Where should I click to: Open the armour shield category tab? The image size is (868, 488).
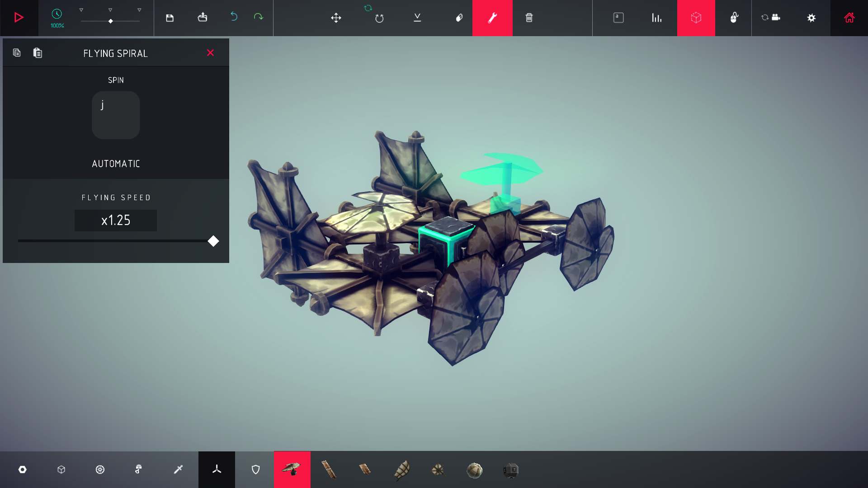(x=255, y=469)
